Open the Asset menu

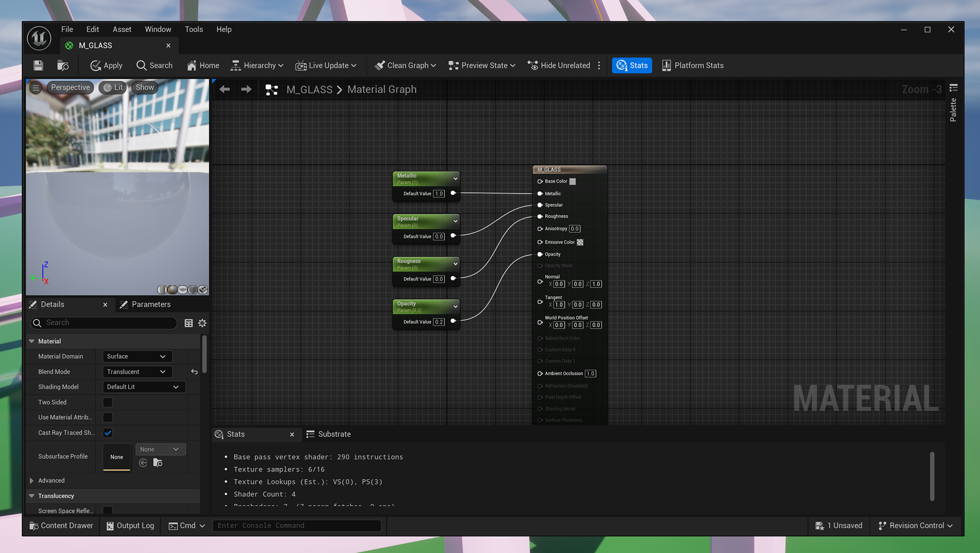coord(121,29)
